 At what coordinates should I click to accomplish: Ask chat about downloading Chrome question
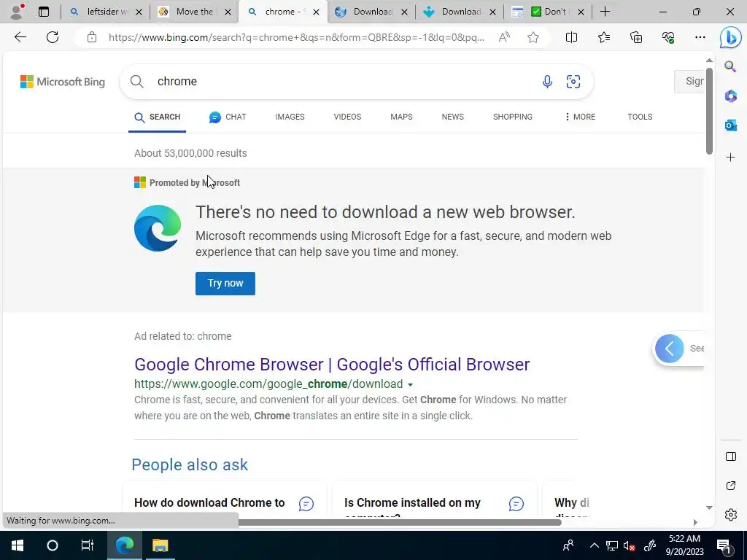[x=306, y=504]
